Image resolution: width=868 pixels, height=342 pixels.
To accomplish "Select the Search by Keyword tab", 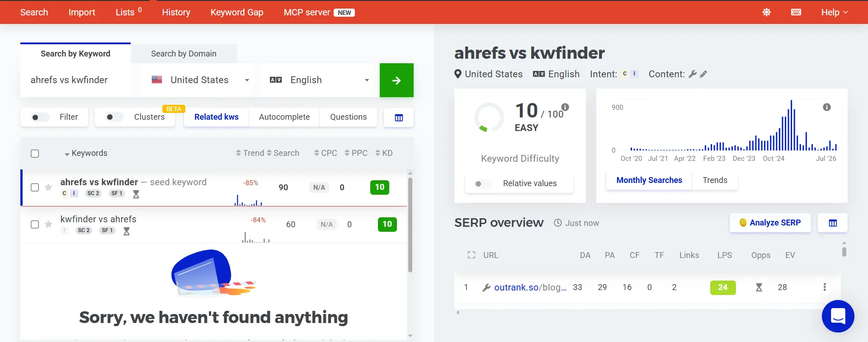I will coord(75,54).
